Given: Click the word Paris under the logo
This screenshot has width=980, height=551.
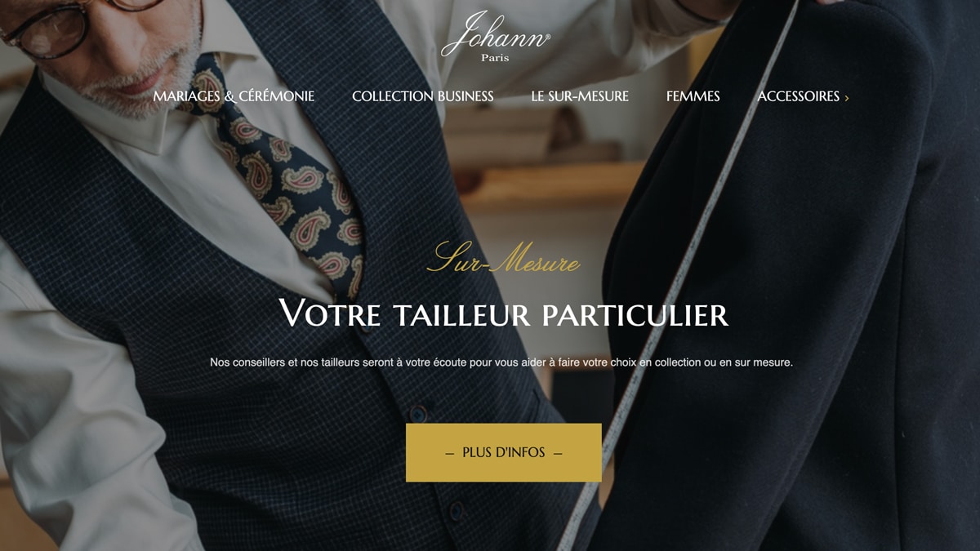Looking at the screenshot, I should pos(495,58).
